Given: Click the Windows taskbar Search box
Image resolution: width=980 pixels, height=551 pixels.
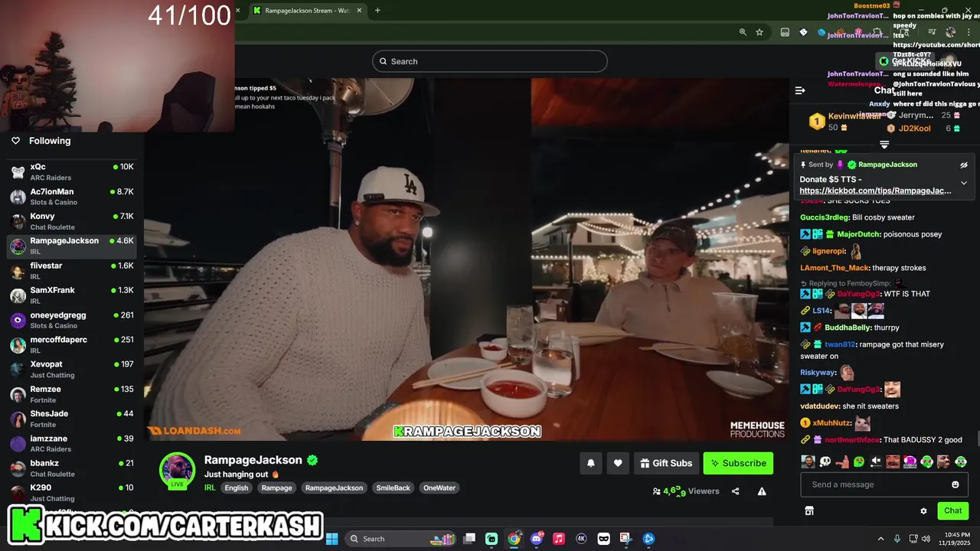Looking at the screenshot, I should point(400,539).
